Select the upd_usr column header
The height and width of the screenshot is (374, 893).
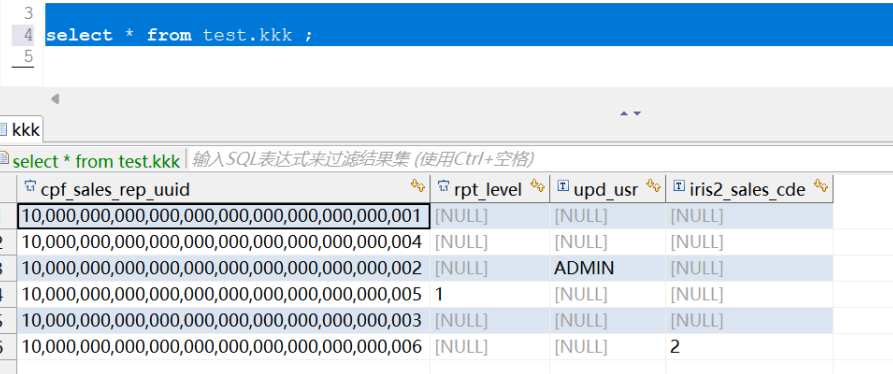pyautogui.click(x=607, y=188)
